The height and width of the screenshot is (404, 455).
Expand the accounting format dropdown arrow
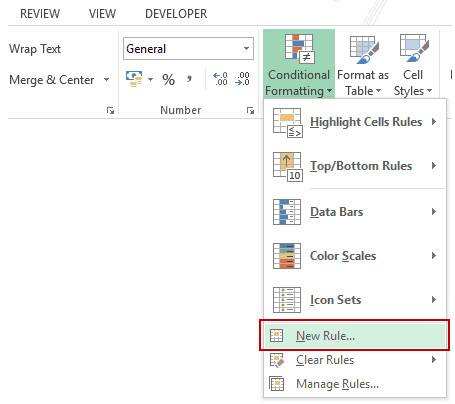[x=150, y=79]
